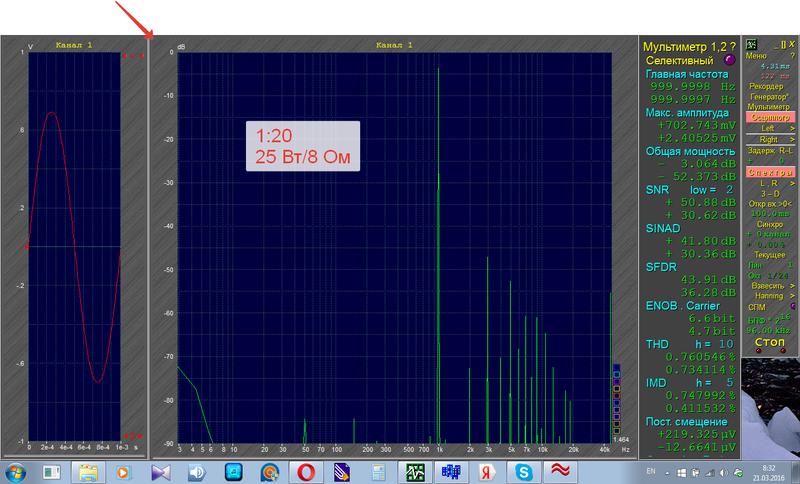Expand the Взвесить weighting options
The image size is (800, 484).
tap(772, 286)
